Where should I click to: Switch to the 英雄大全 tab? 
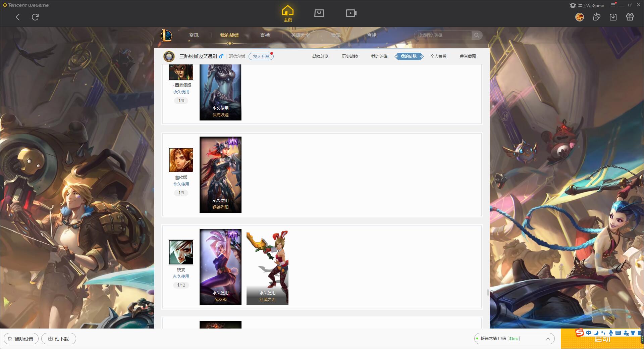pos(301,35)
